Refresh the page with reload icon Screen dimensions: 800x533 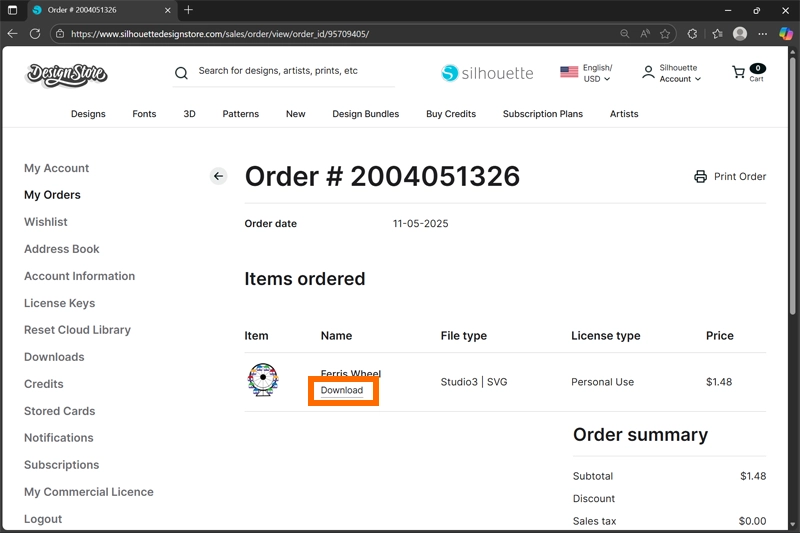coord(35,33)
